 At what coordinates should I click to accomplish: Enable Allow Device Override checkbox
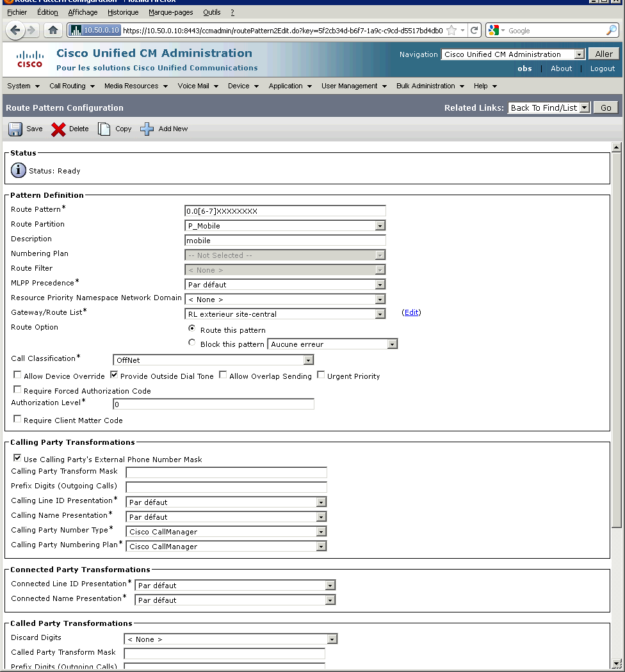(17, 375)
